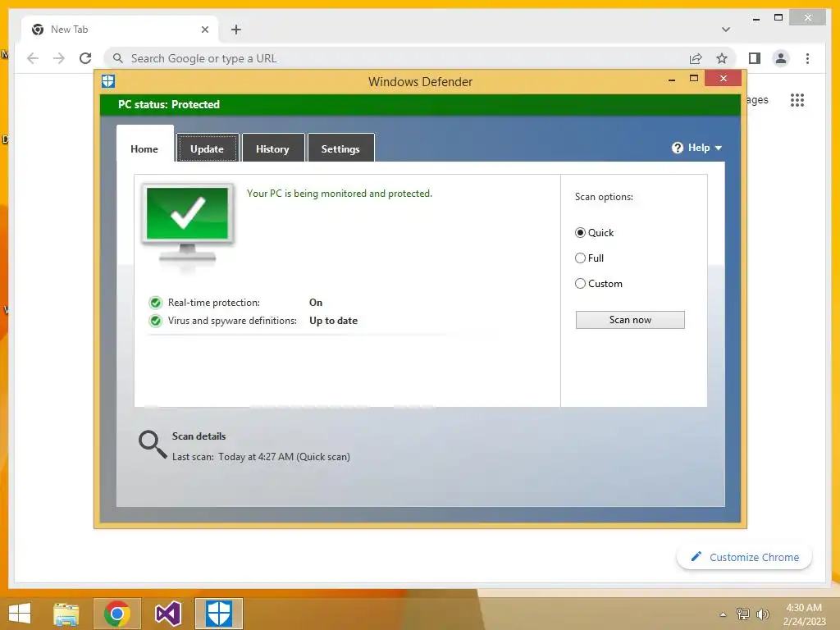Click the Real-time protection 'On' value
Screen dimensions: 840x630
pos(316,303)
